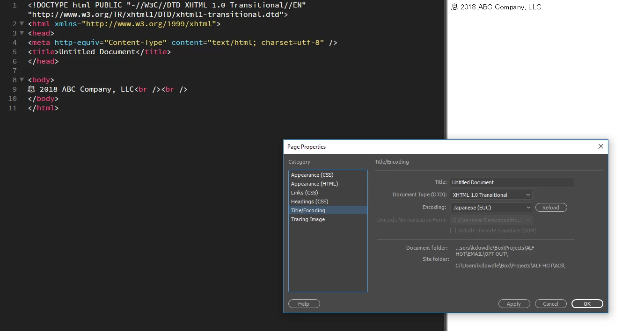The height and width of the screenshot is (331, 644).
Task: Click the Document folder path text
Action: [x=495, y=251]
